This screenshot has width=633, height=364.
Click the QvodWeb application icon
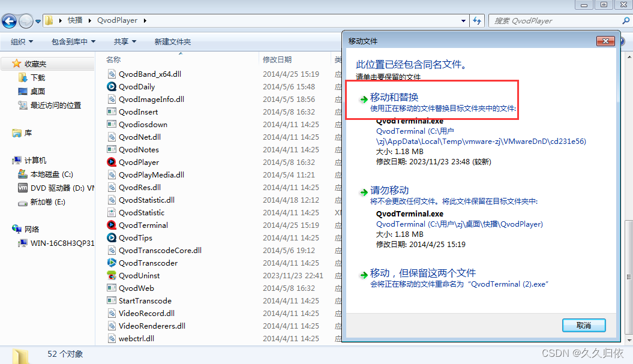point(112,288)
